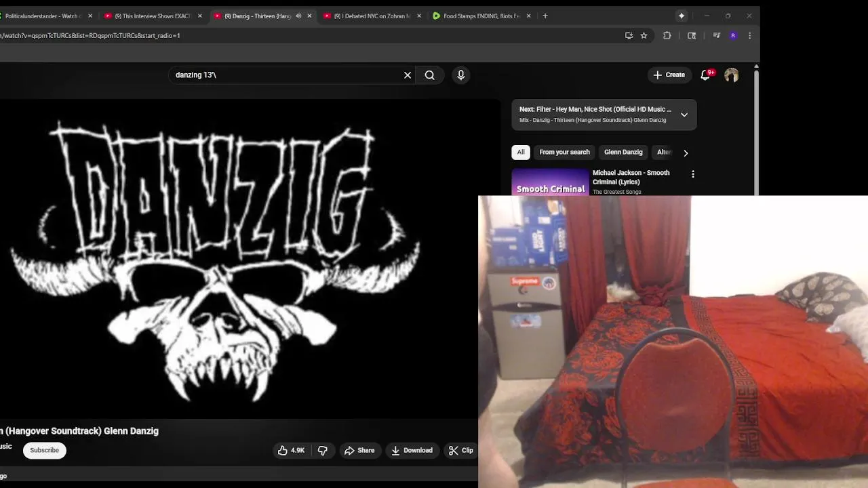Share the Danzig video

click(x=359, y=450)
